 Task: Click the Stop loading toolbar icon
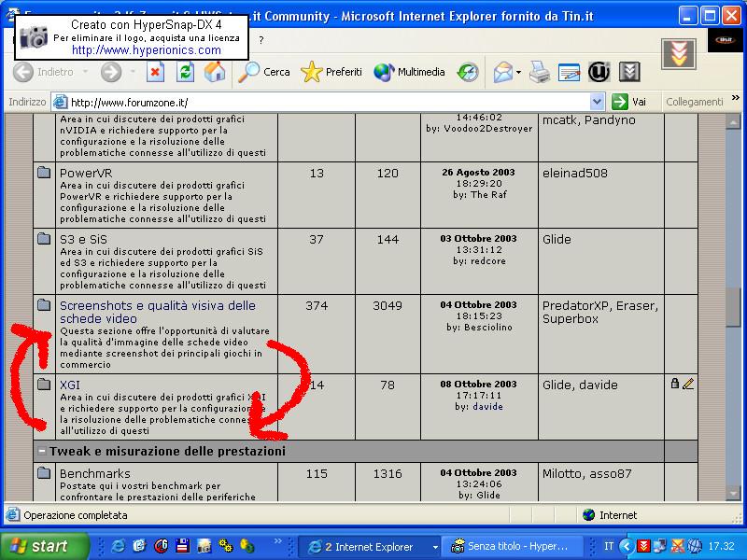156,72
